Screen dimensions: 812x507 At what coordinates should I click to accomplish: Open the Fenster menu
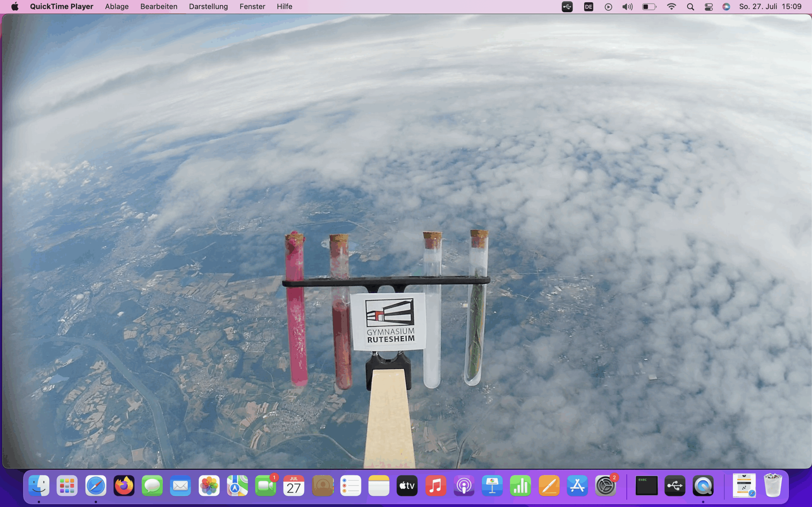coord(252,6)
